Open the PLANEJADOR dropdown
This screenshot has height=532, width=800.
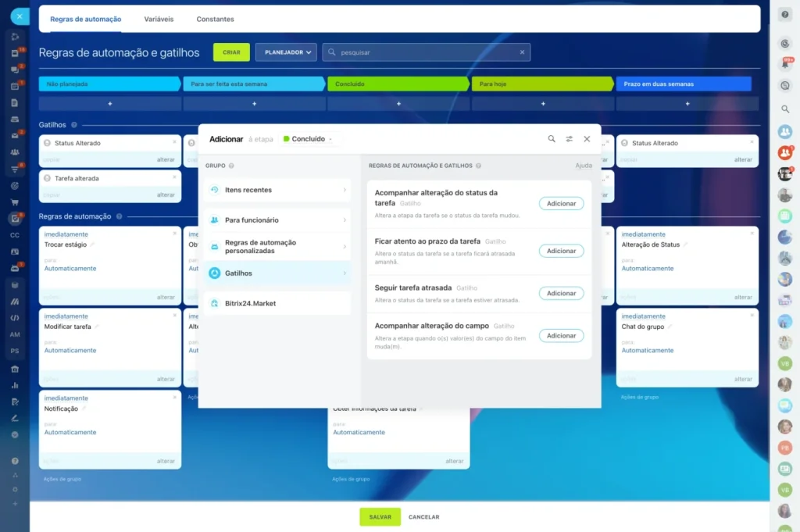[286, 52]
